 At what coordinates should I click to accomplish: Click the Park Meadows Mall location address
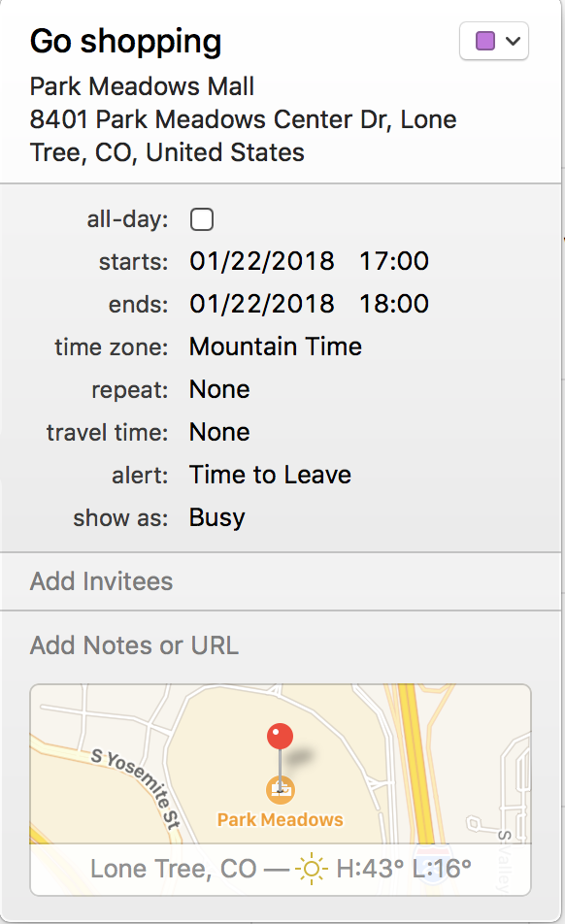243,119
